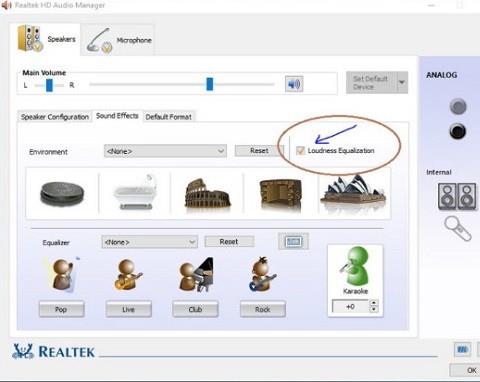The width and height of the screenshot is (480, 382).
Task: Click the Pop equalizer button
Action: pyautogui.click(x=61, y=309)
